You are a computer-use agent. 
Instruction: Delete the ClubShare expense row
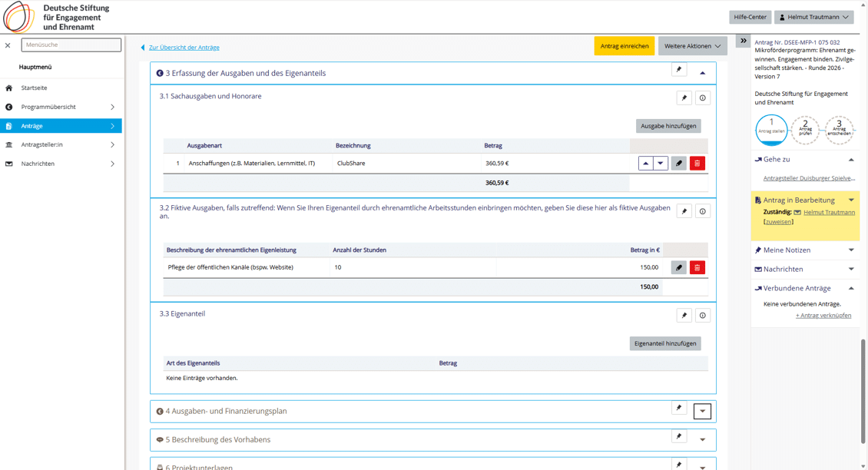tap(697, 164)
